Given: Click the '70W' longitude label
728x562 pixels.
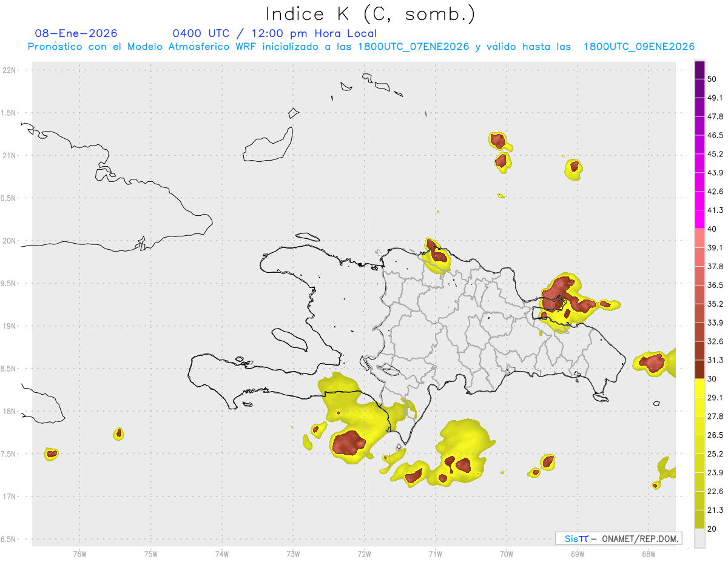Looking at the screenshot, I should (507, 554).
